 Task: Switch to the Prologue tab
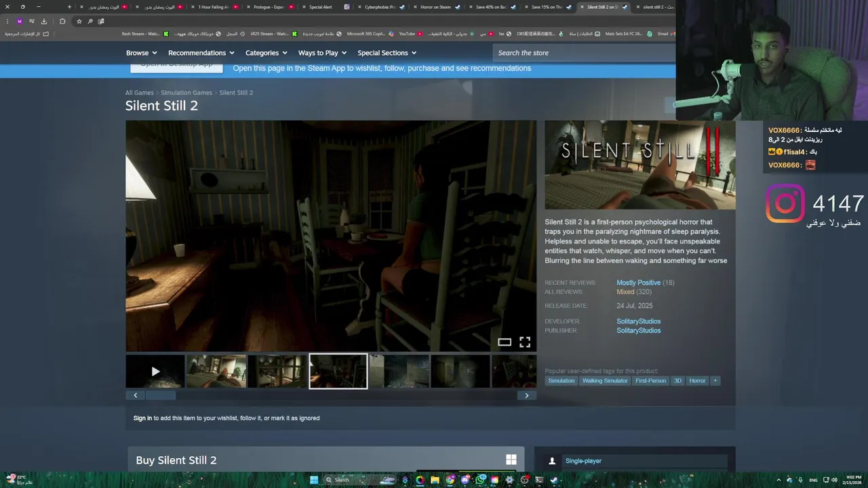pyautogui.click(x=269, y=7)
